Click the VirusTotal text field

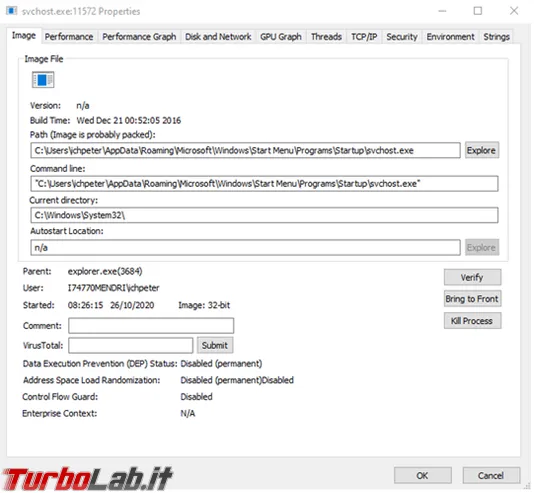131,346
